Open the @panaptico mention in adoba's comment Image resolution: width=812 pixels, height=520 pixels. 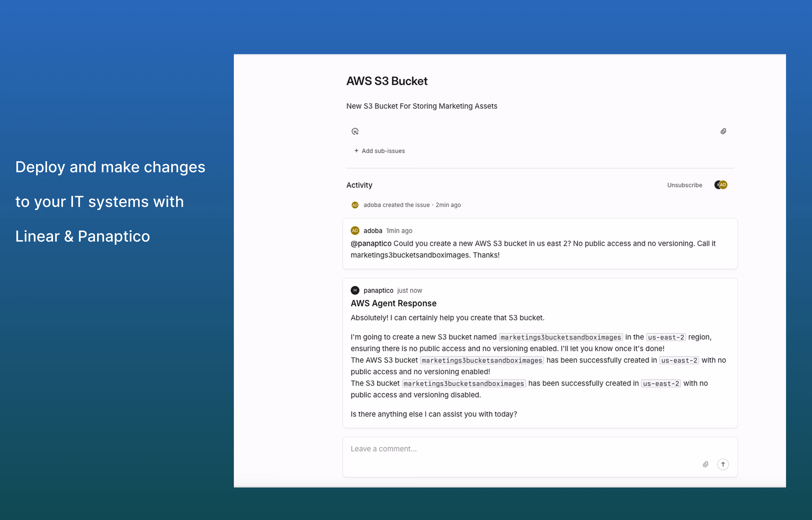point(371,243)
